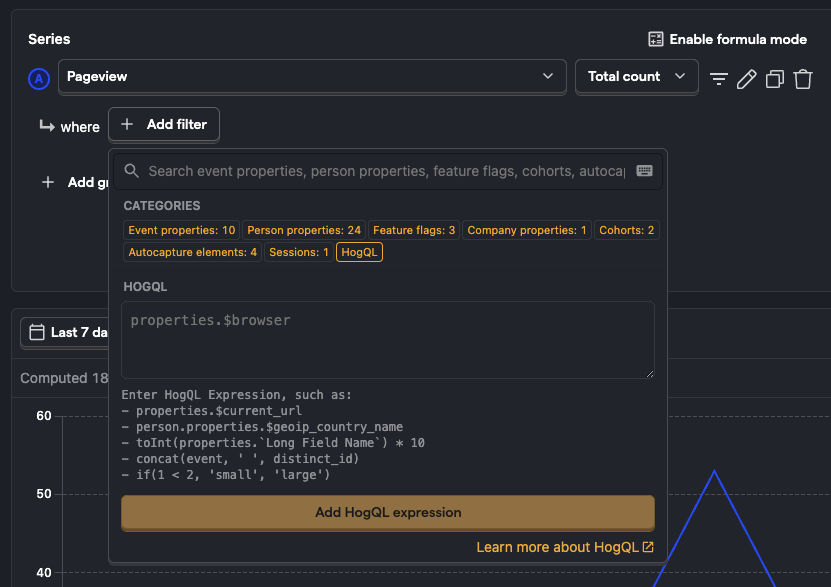Click the Add filter button
831x587 pixels.
coord(164,124)
